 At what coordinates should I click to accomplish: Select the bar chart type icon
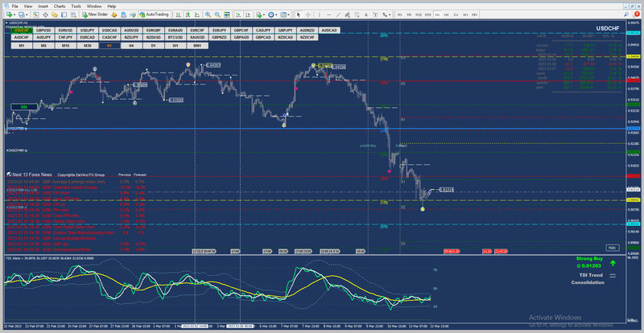tap(179, 14)
